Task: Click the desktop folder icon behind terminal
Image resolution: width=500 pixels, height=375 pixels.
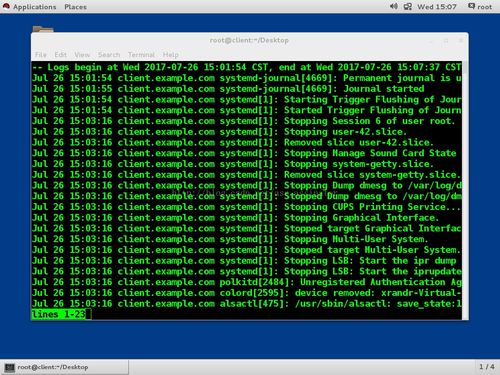Action: point(43,29)
